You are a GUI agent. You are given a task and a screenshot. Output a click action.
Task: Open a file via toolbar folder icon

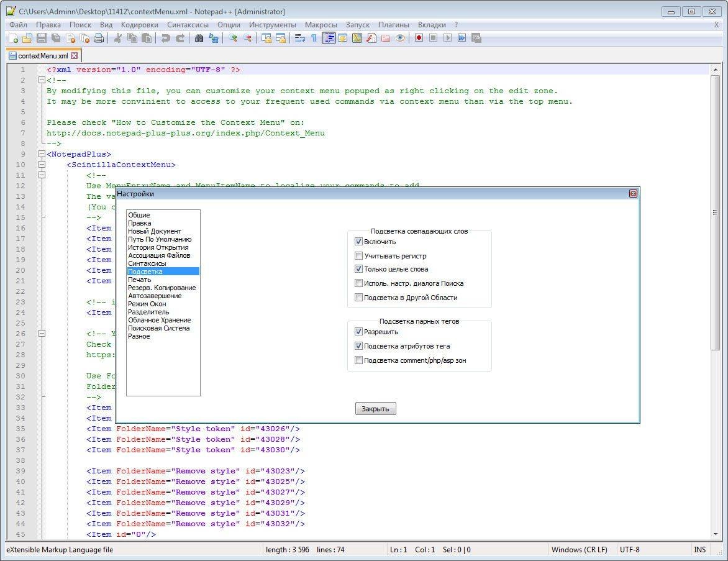27,38
